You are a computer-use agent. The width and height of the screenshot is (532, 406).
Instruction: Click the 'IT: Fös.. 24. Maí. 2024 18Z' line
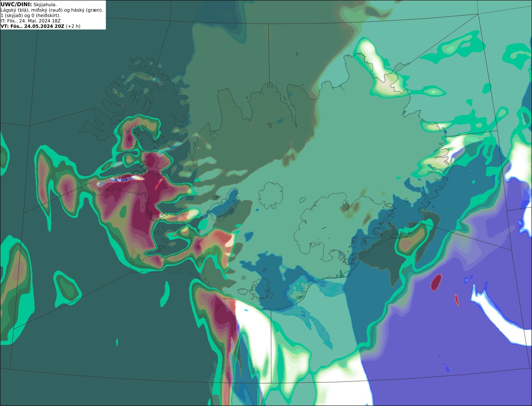coord(32,21)
